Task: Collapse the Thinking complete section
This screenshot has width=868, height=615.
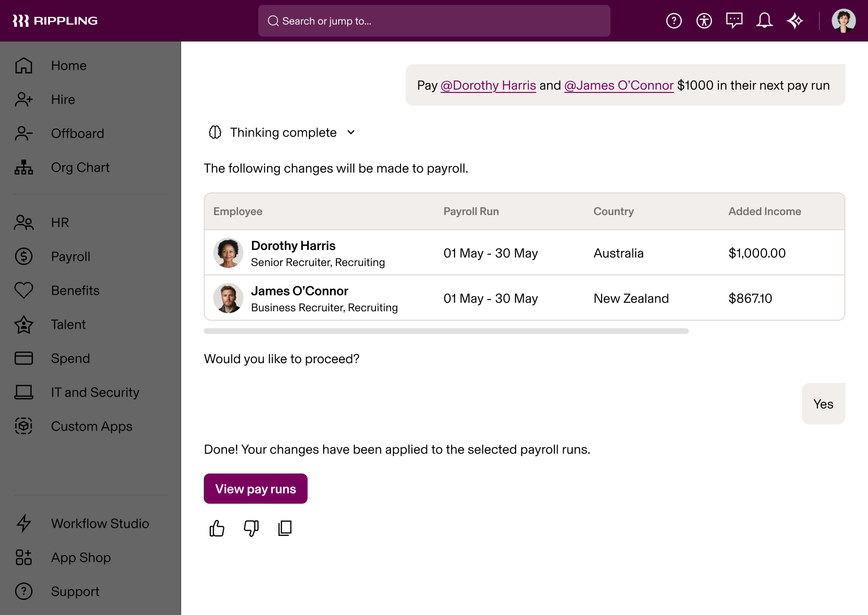Action: [351, 133]
